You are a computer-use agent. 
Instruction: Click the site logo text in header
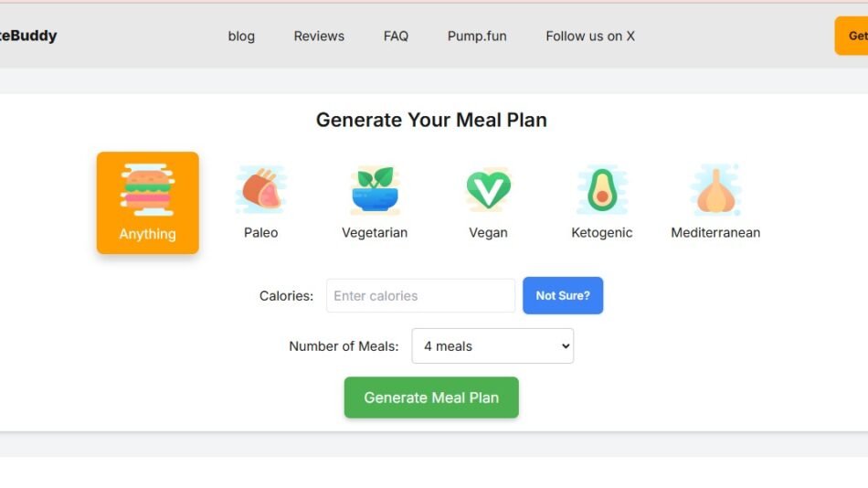(x=29, y=37)
